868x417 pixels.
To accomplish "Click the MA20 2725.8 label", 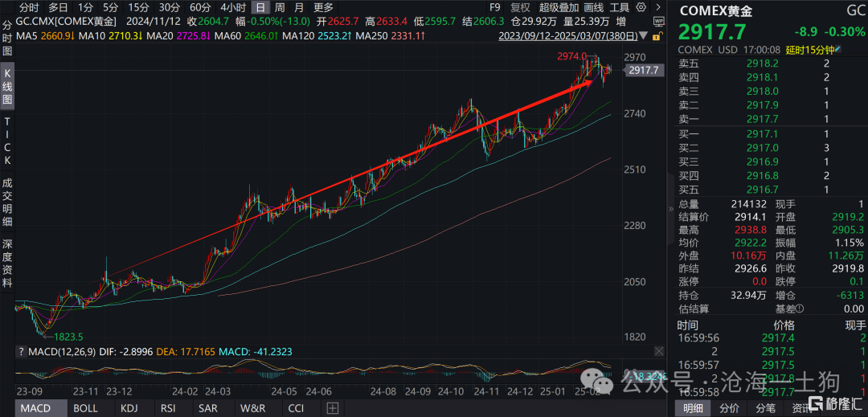I will pos(177,36).
